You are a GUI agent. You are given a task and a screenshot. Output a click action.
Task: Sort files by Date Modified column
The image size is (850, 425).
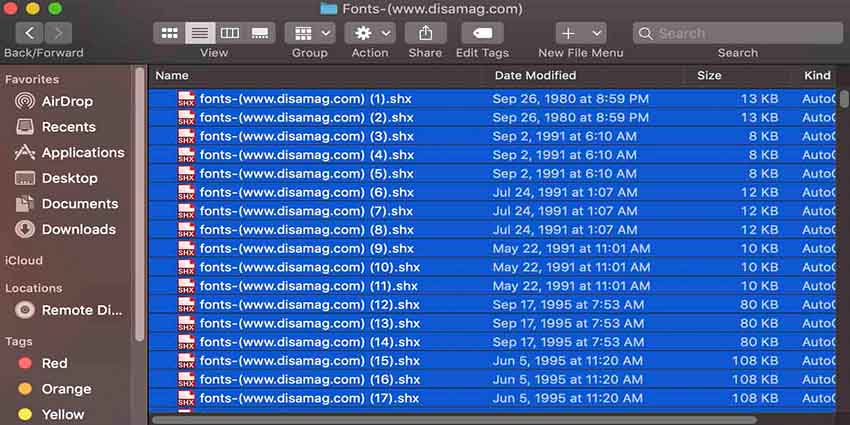(x=535, y=75)
